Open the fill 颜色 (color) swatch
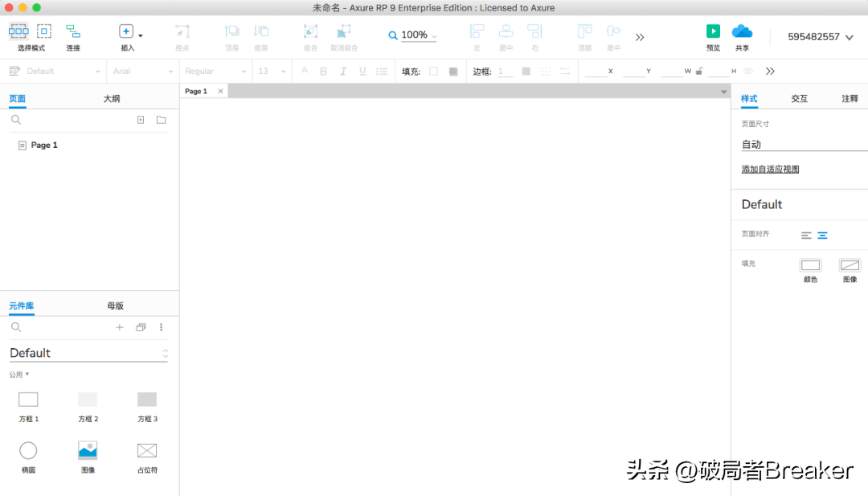This screenshot has width=868, height=496. (x=810, y=266)
